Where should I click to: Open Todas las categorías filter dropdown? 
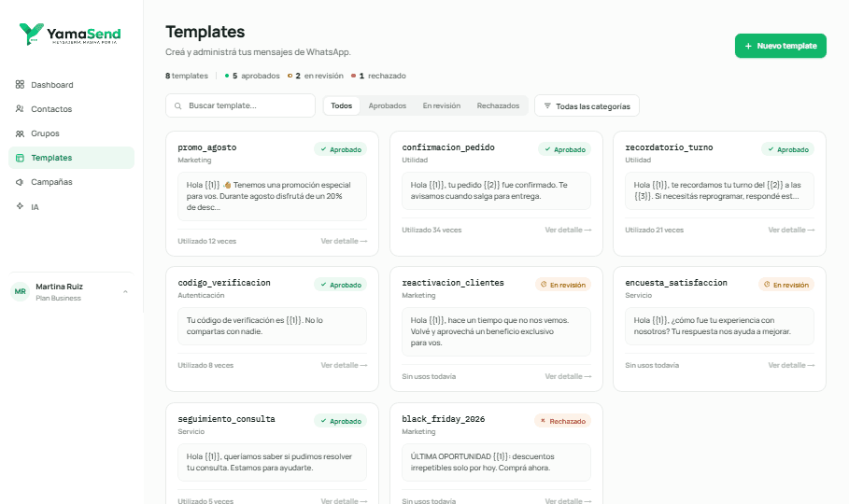pyautogui.click(x=587, y=106)
